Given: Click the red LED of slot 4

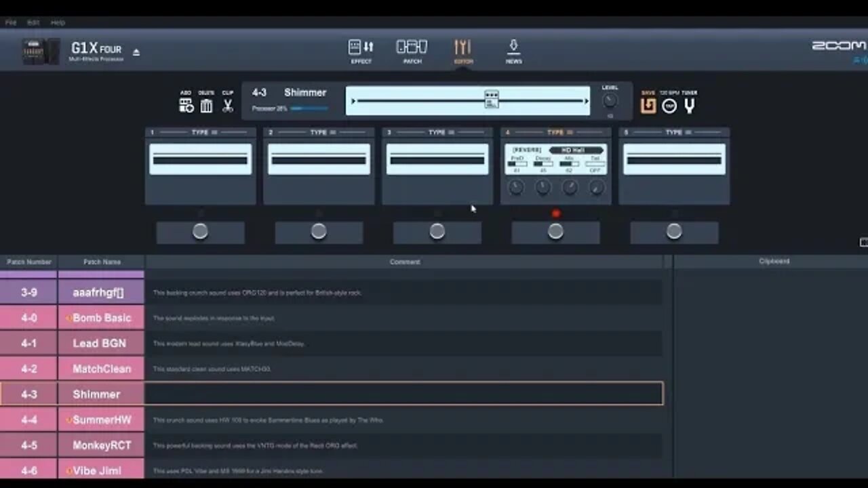Looking at the screenshot, I should 556,213.
